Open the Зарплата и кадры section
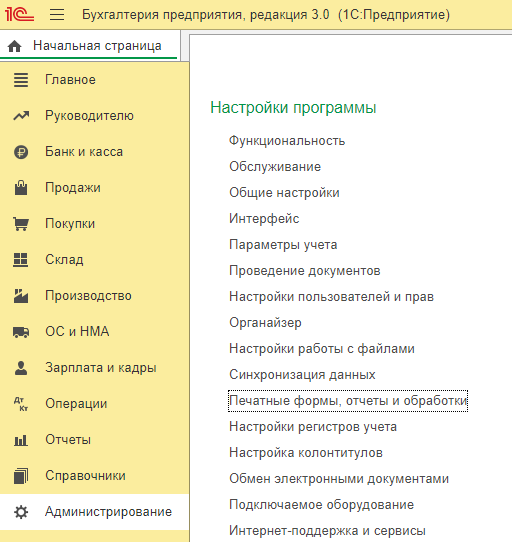 101,367
